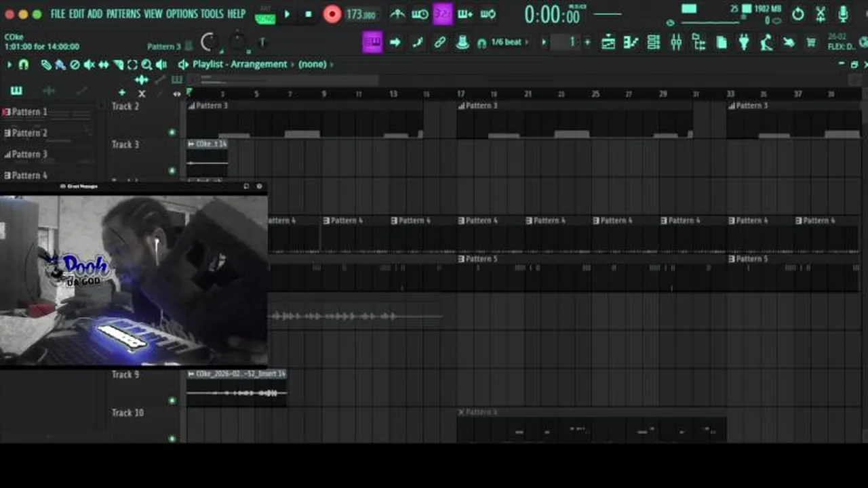Open Playlist options menu arrow

click(9, 64)
